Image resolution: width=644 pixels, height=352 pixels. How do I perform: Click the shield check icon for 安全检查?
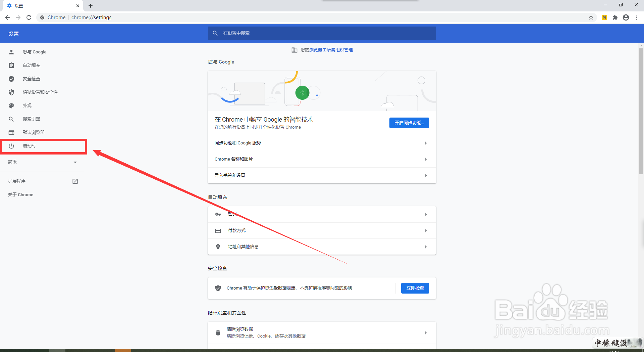11,79
